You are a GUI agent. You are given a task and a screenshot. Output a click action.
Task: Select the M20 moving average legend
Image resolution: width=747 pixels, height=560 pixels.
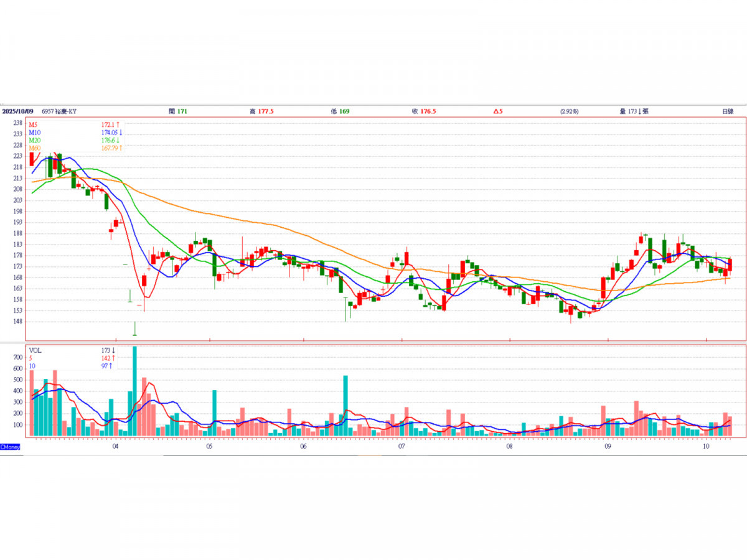coord(34,140)
